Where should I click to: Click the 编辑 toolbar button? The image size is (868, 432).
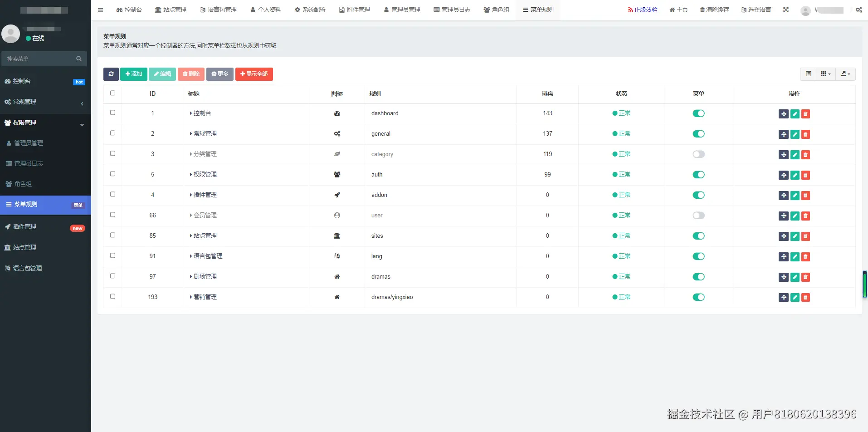pyautogui.click(x=162, y=74)
